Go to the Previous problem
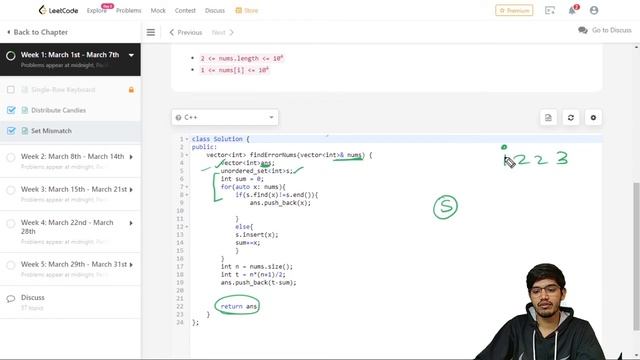 (x=186, y=32)
